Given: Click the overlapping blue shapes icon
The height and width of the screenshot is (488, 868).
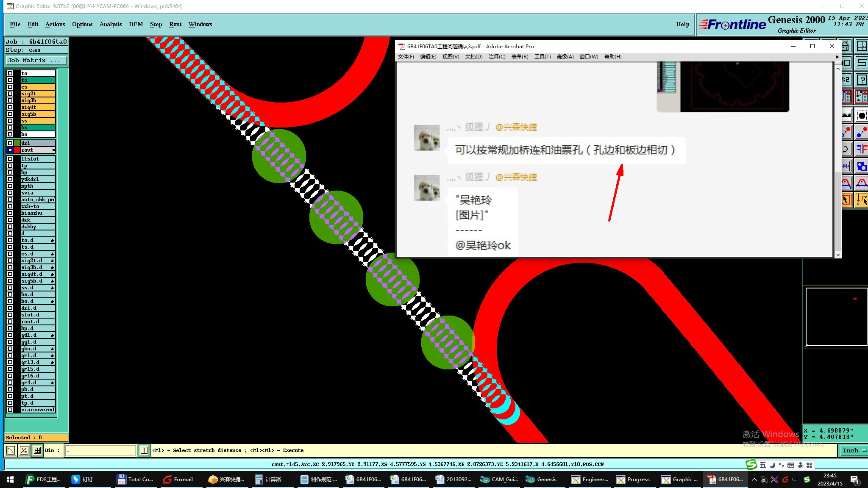Looking at the screenshot, I should [x=862, y=166].
